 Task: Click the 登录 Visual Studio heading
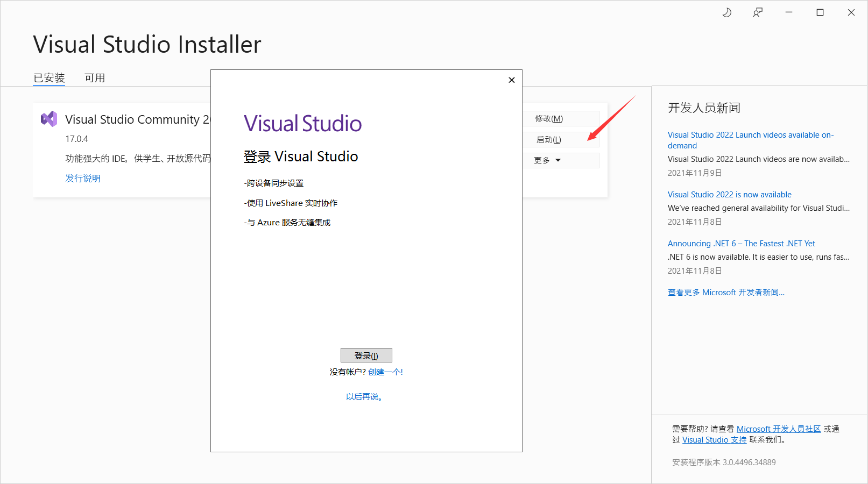[301, 156]
